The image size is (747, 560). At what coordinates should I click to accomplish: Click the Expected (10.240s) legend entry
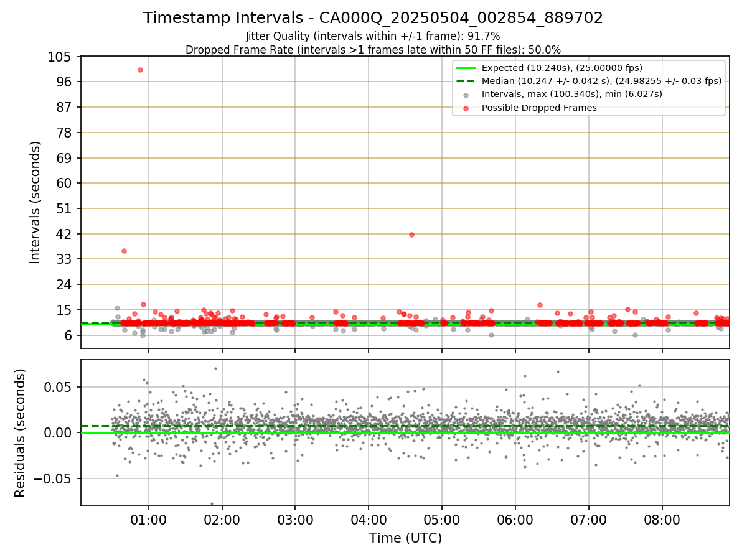562,68
